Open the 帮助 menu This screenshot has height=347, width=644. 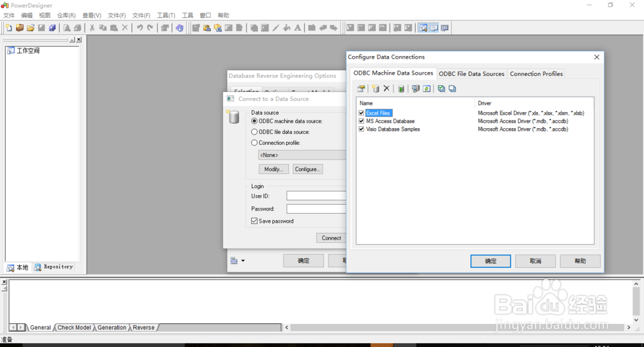pyautogui.click(x=223, y=15)
